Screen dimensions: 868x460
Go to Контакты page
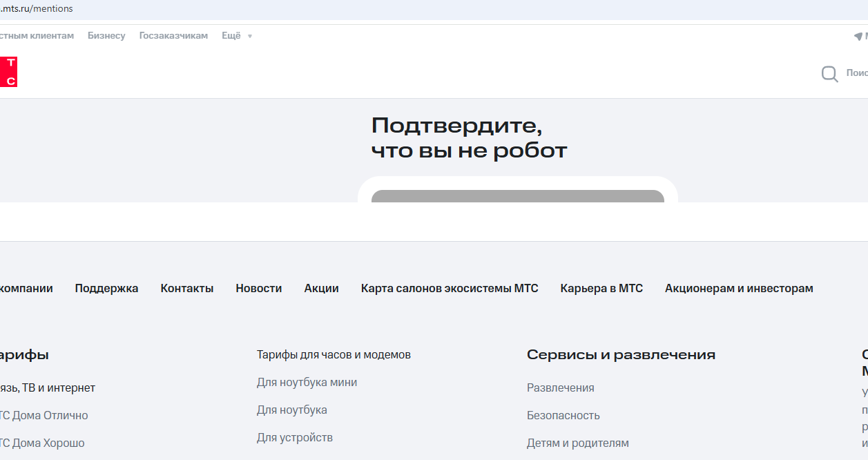186,289
